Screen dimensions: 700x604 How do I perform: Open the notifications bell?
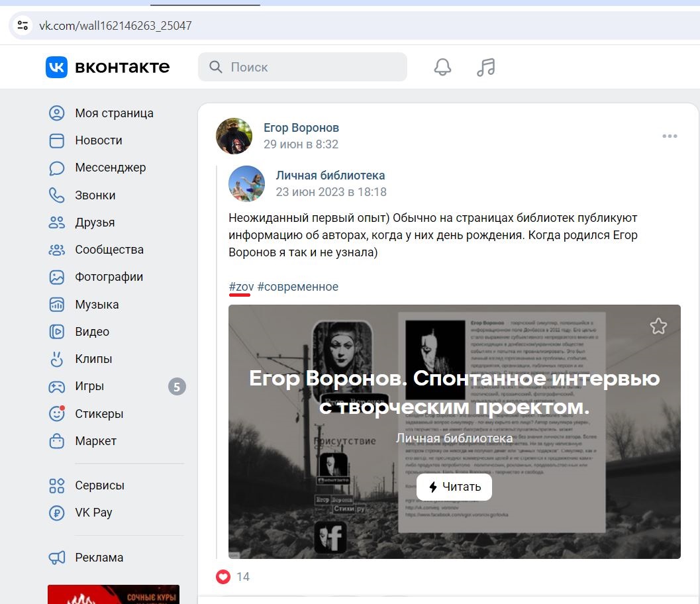click(442, 67)
